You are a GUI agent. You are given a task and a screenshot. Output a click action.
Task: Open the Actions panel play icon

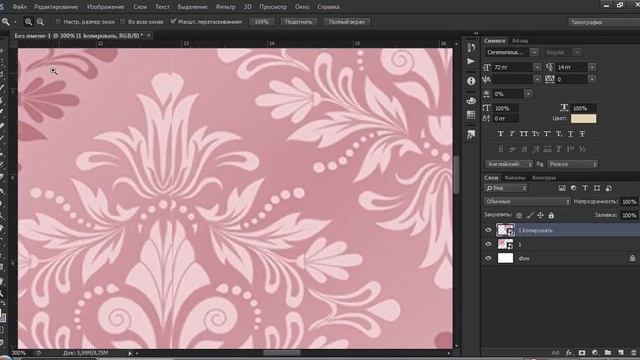[x=471, y=61]
